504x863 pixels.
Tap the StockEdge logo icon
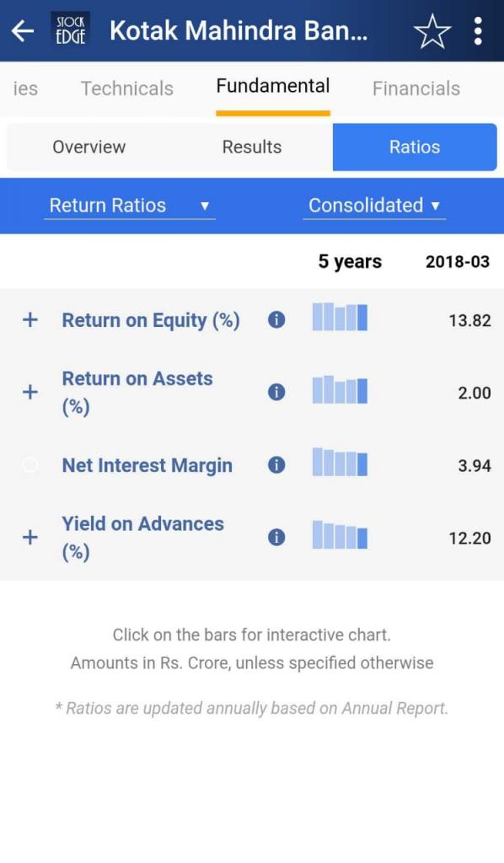71,30
